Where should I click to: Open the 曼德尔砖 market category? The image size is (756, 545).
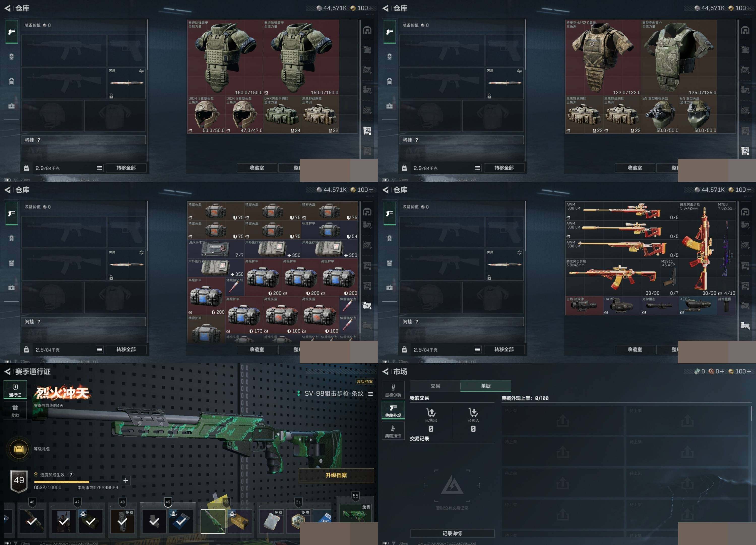(393, 390)
